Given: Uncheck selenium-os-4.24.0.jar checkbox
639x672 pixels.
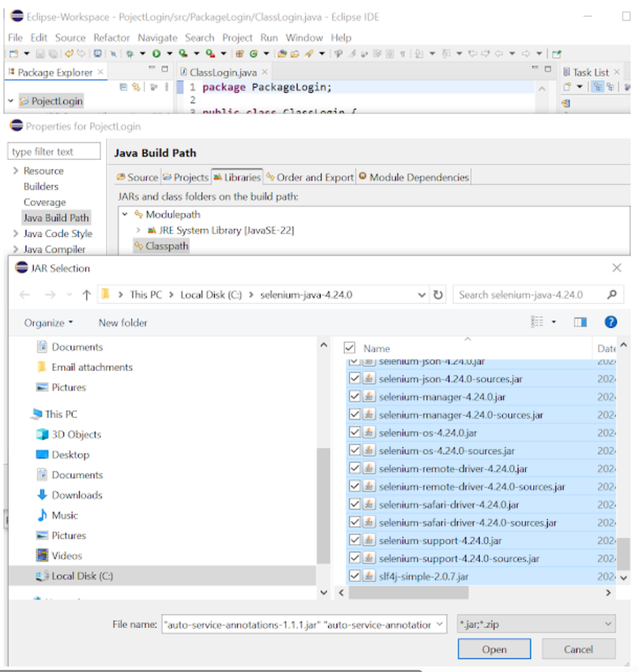Looking at the screenshot, I should coord(354,432).
